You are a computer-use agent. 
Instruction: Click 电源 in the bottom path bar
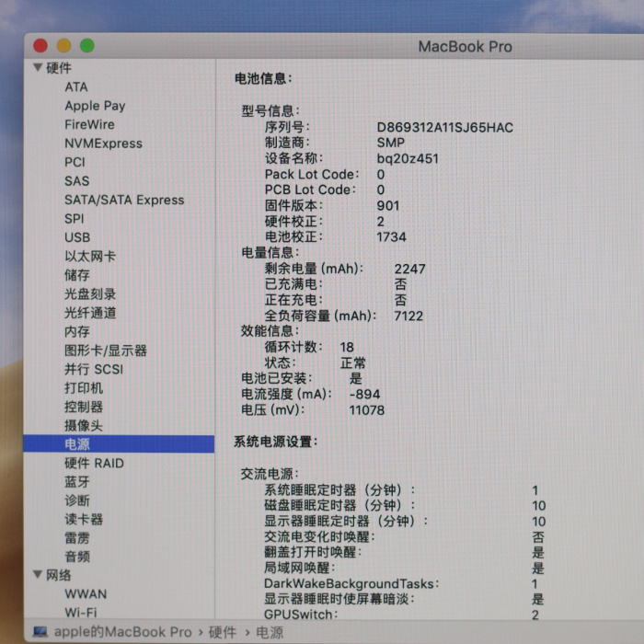[270, 632]
